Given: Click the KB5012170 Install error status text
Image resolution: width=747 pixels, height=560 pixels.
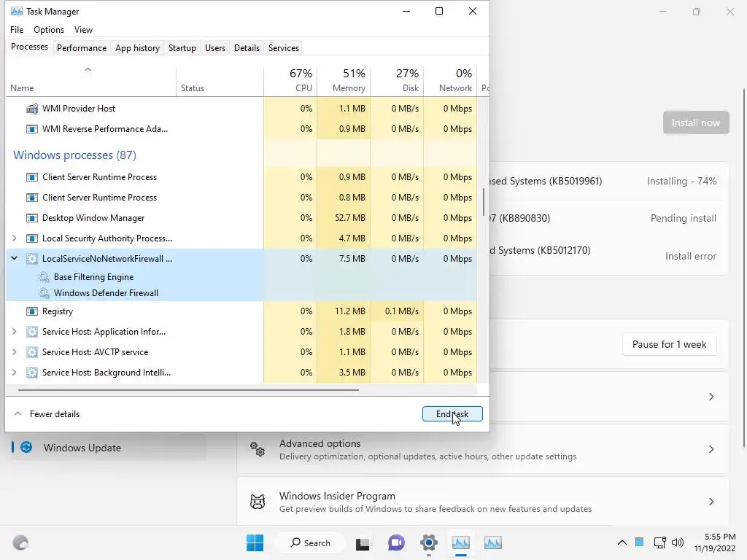Looking at the screenshot, I should tap(690, 256).
